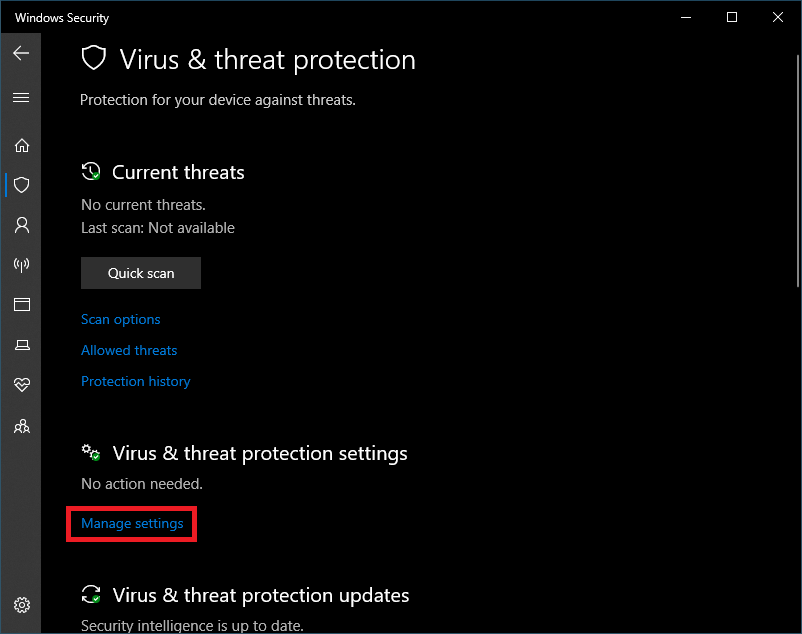Open Firewall & network protection icon

pyautogui.click(x=21, y=265)
